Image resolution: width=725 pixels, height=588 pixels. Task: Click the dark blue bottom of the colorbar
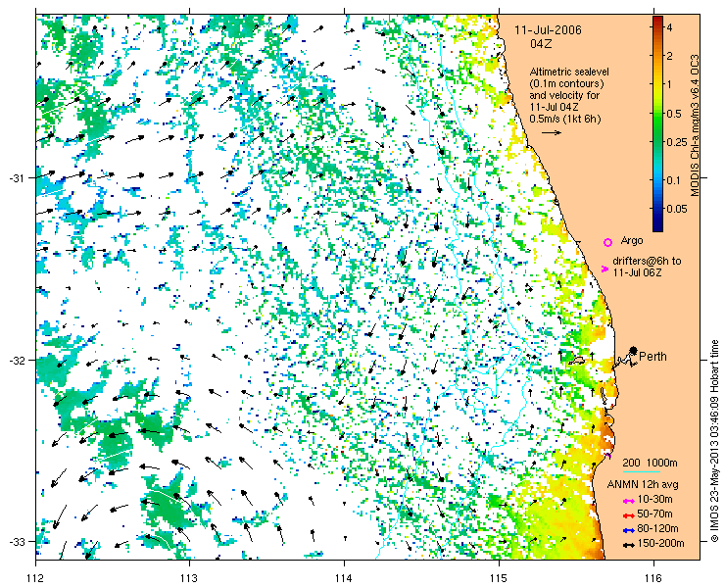(x=657, y=224)
